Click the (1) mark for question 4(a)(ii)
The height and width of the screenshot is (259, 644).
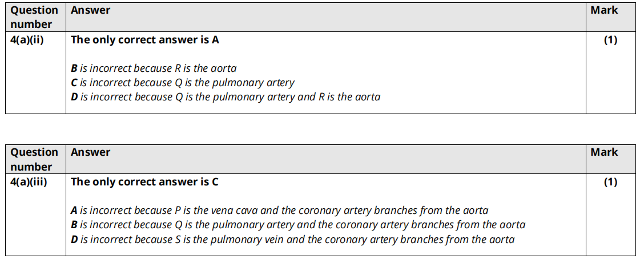click(610, 40)
